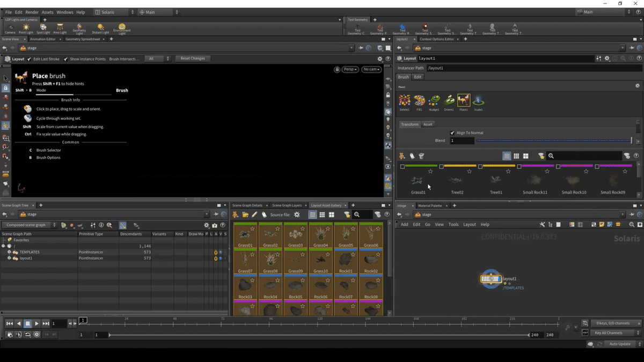Switch to Scene Graph Layers tab
644x362 pixels.
coord(287,205)
